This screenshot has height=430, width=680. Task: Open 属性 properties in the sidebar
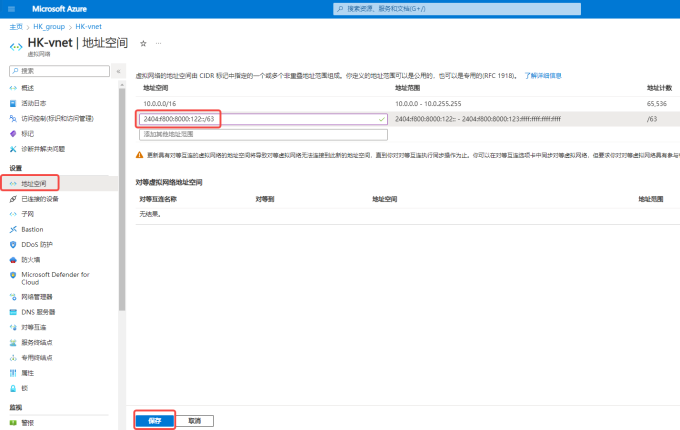coord(27,373)
